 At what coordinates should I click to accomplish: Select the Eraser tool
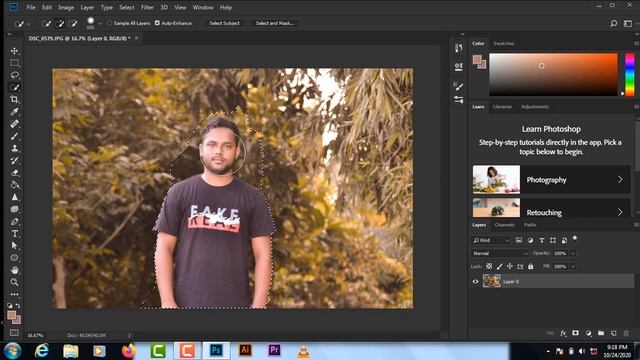coord(15,173)
